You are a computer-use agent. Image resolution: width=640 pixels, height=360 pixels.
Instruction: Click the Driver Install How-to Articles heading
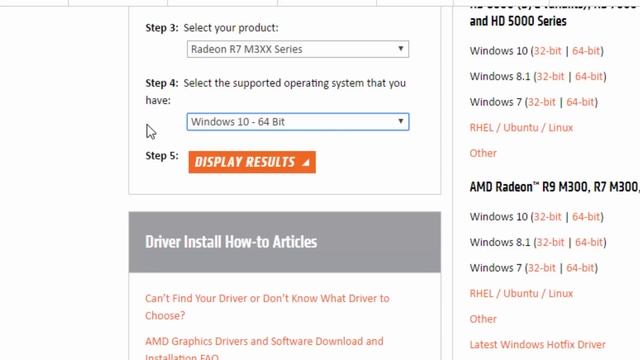coord(231,242)
